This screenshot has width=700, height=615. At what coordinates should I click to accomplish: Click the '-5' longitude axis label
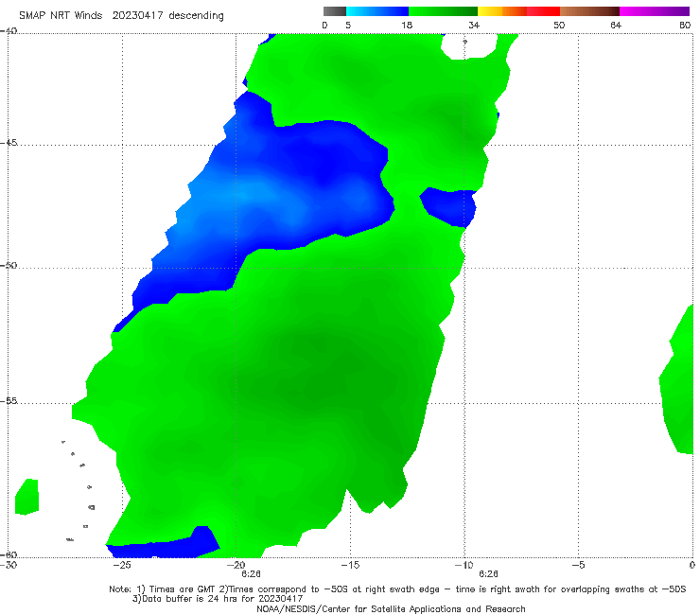coord(578,565)
